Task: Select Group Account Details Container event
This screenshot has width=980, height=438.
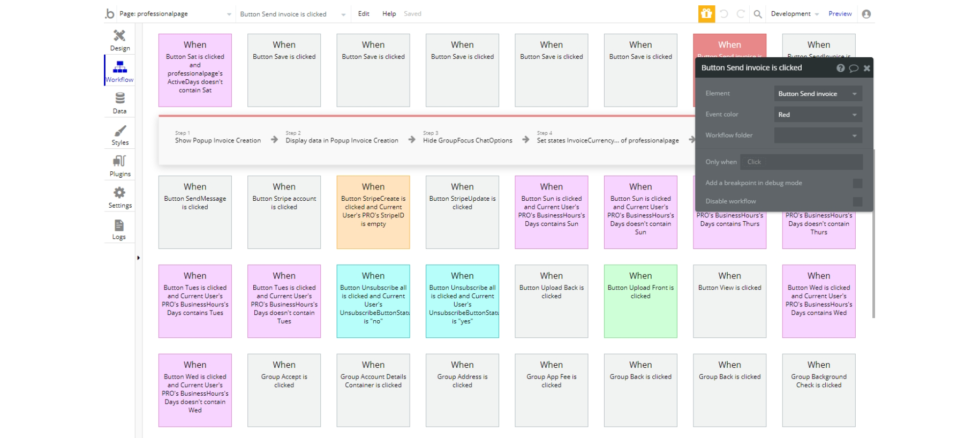Action: click(373, 390)
